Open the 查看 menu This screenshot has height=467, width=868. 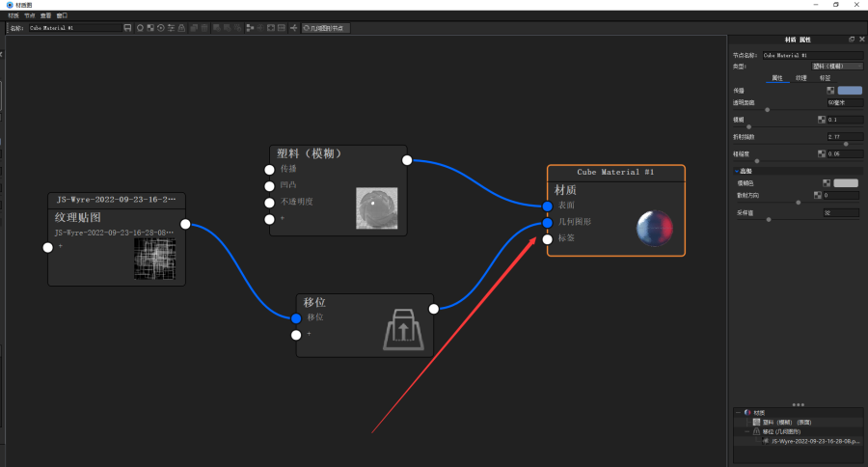45,16
